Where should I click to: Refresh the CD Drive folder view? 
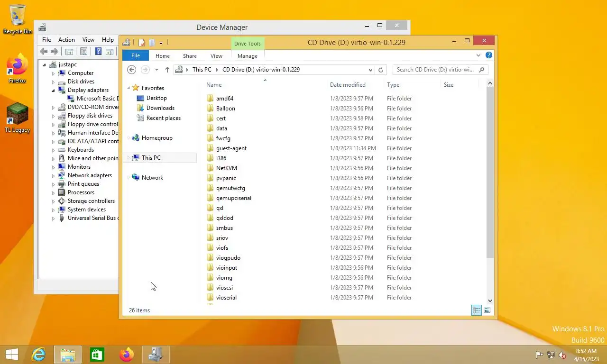click(380, 70)
